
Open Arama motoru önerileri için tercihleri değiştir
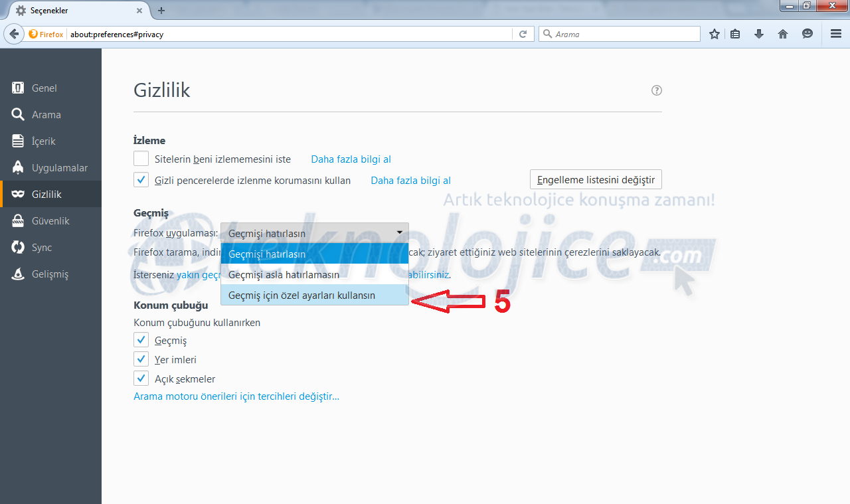tap(236, 396)
